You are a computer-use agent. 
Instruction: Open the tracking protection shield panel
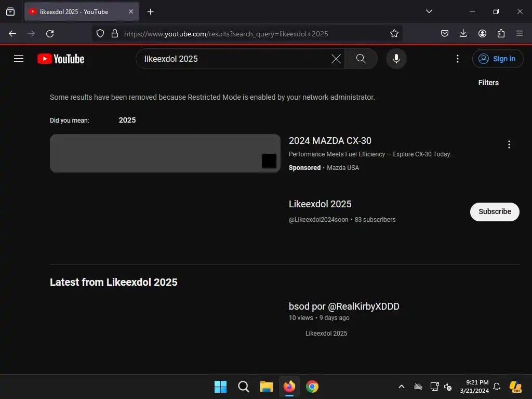100,34
